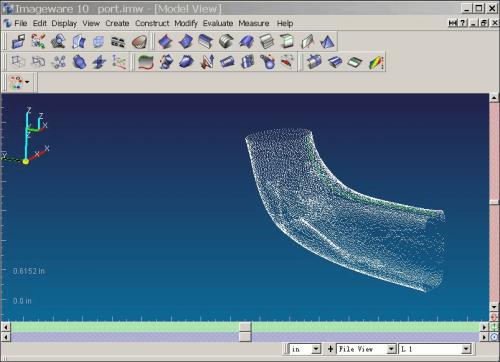Click the 0.6152 in scale label
This screenshot has height=362, width=500.
(x=29, y=271)
